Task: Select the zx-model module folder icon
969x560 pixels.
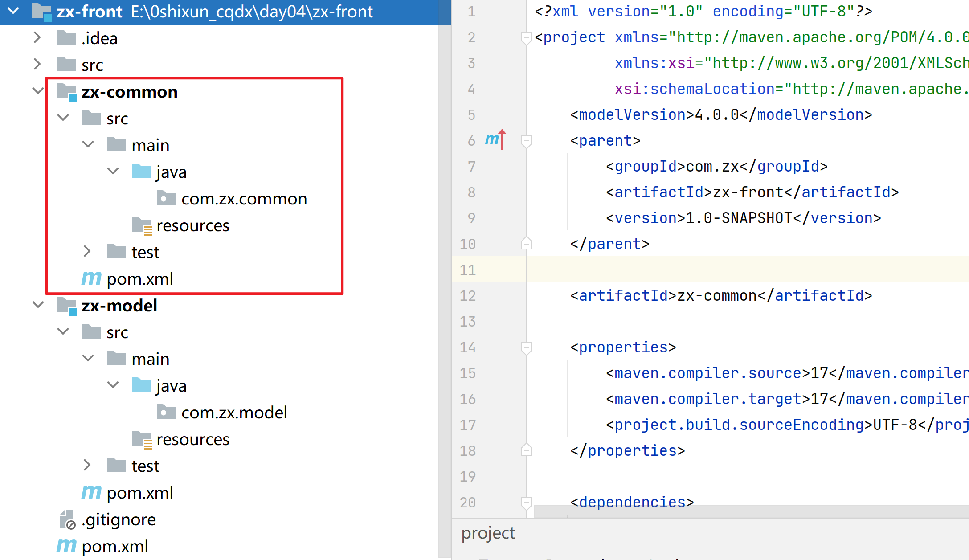Action: coord(67,306)
